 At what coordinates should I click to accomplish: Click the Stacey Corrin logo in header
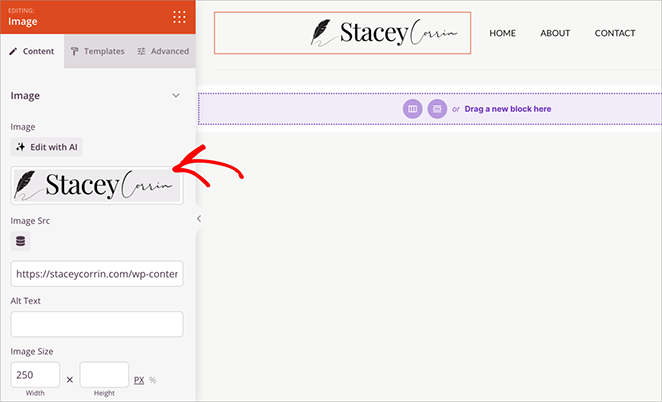coord(342,33)
